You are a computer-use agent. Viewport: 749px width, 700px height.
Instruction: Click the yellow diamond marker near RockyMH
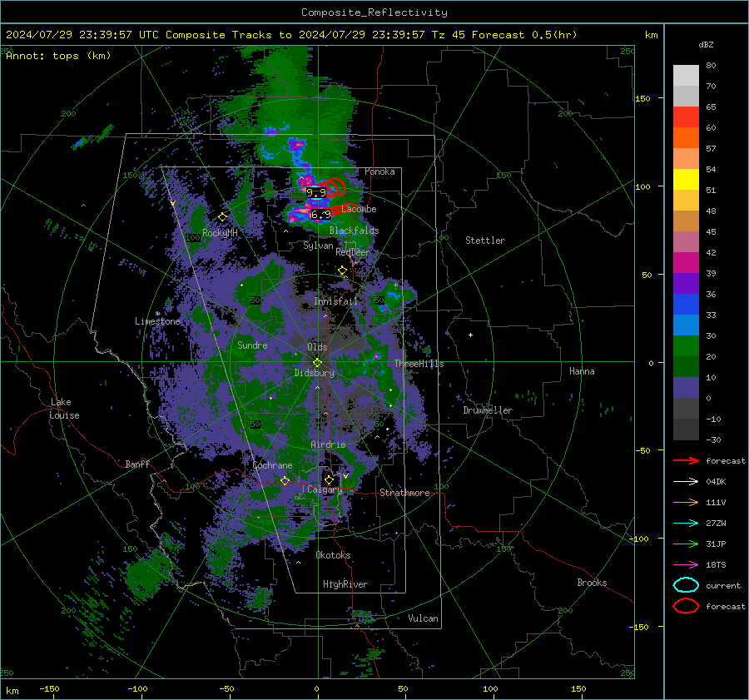222,217
